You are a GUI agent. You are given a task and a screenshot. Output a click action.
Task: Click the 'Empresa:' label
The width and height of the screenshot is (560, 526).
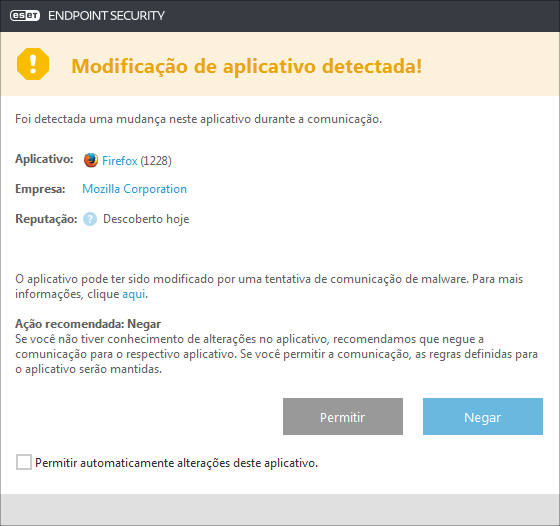point(40,189)
